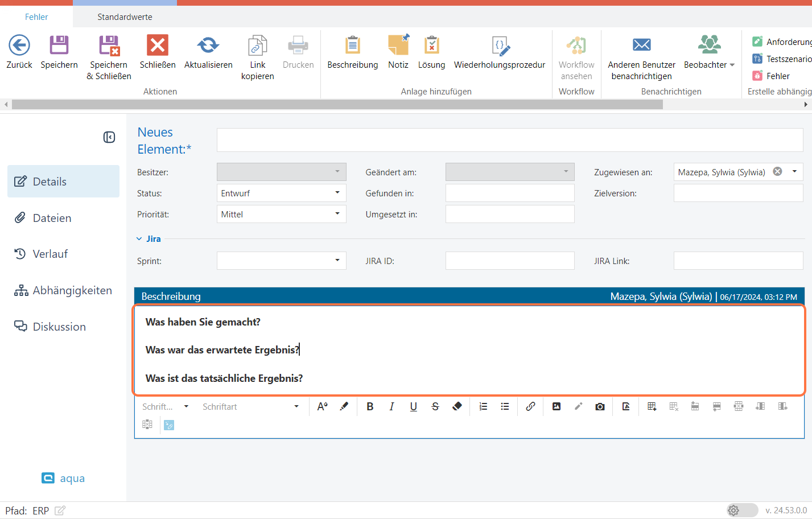Click the camera screenshot icon
This screenshot has height=519, width=812.
point(600,406)
